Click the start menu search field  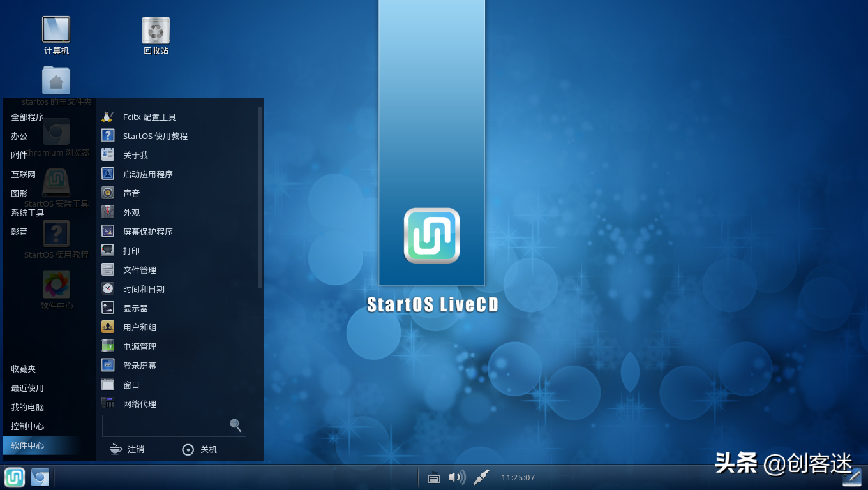[x=174, y=426]
